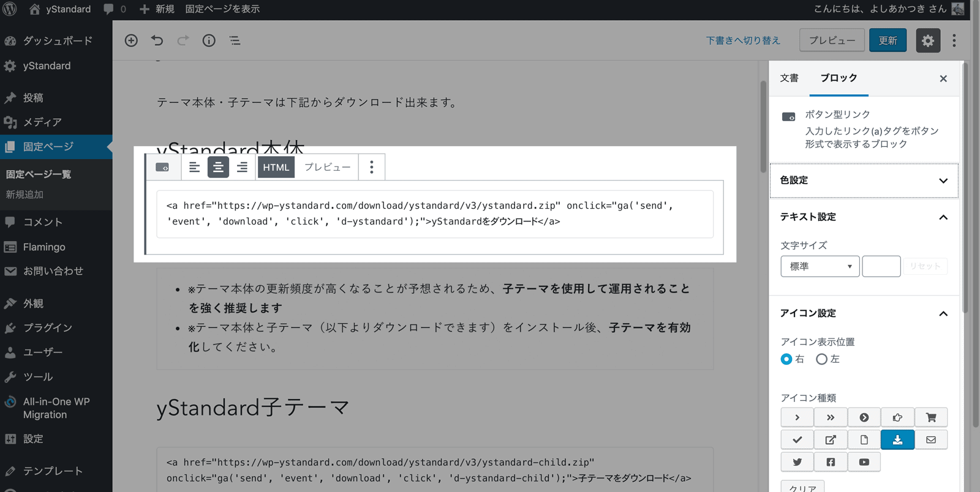The height and width of the screenshot is (492, 980).
Task: Choose the envelope mail icon
Action: pos(931,439)
